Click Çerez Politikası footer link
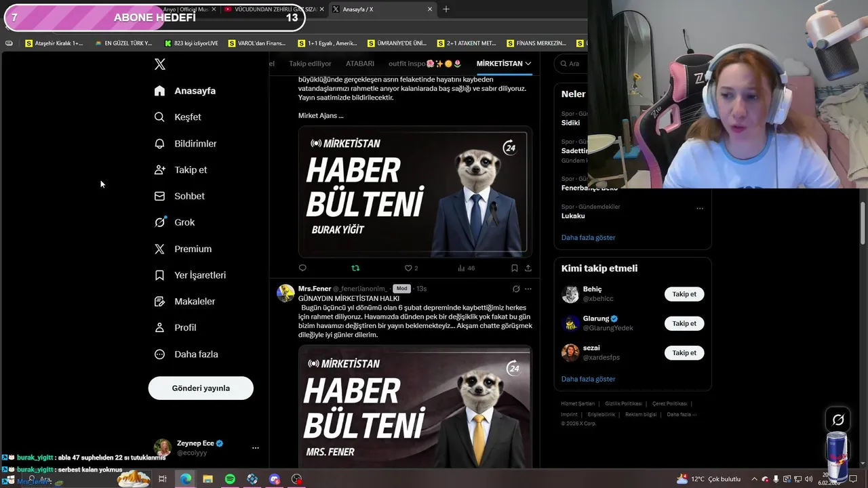Viewport: 868px width, 488px height. [x=669, y=404]
